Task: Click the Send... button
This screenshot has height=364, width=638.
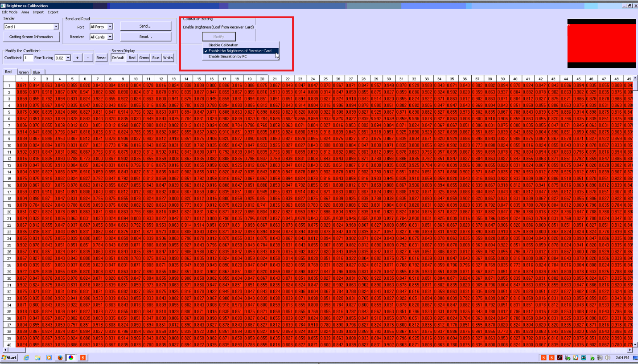Action: tap(145, 26)
